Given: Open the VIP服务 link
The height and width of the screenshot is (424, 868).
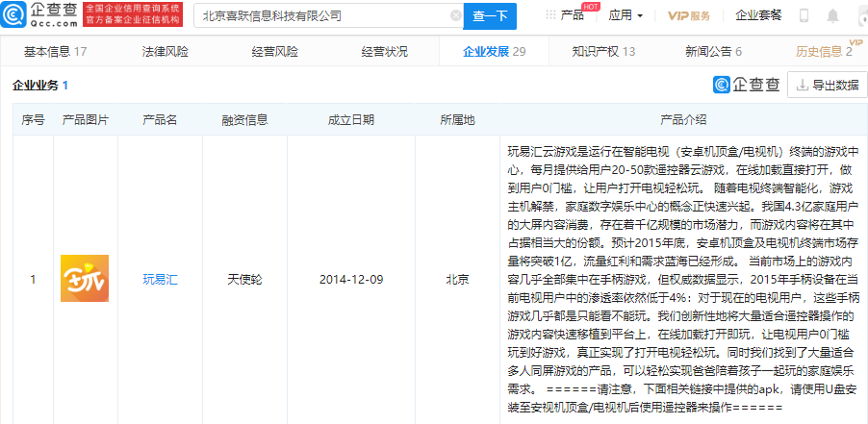Looking at the screenshot, I should [x=689, y=15].
